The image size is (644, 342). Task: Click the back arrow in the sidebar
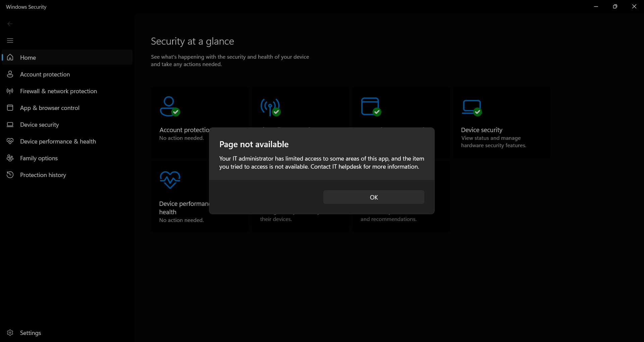point(10,24)
